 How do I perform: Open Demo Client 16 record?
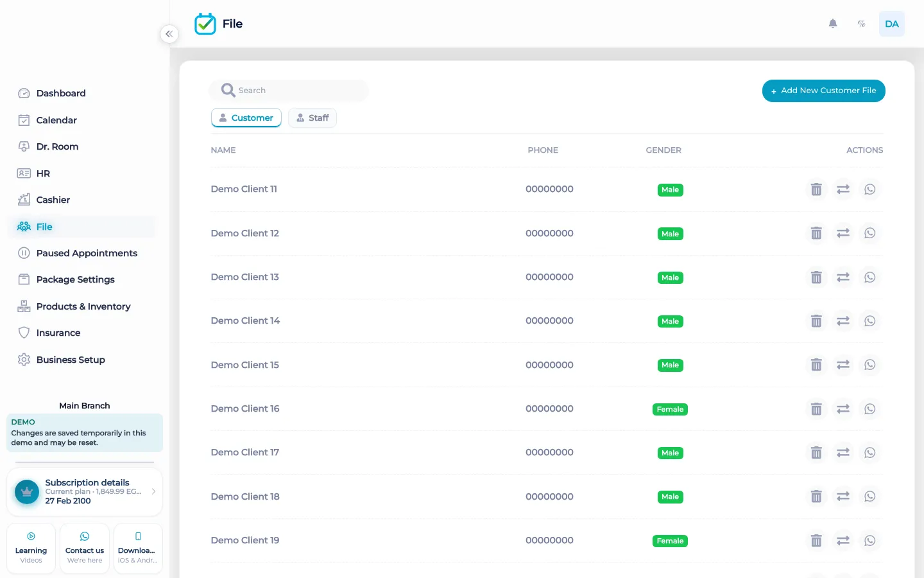click(245, 408)
